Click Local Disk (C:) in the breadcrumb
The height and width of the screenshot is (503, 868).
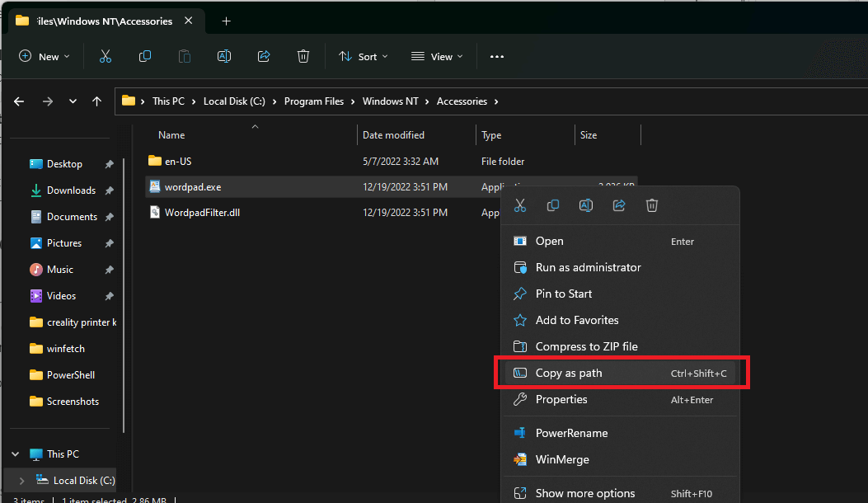[x=234, y=101]
